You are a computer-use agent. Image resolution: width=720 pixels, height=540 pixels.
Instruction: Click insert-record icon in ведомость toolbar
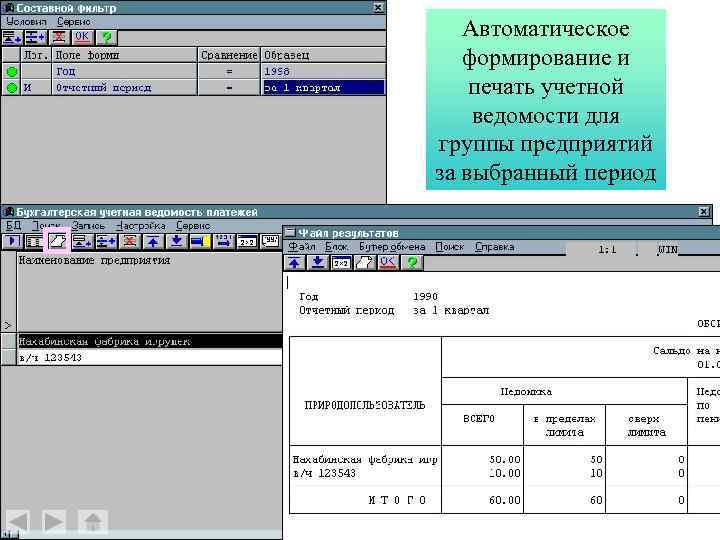pos(106,241)
